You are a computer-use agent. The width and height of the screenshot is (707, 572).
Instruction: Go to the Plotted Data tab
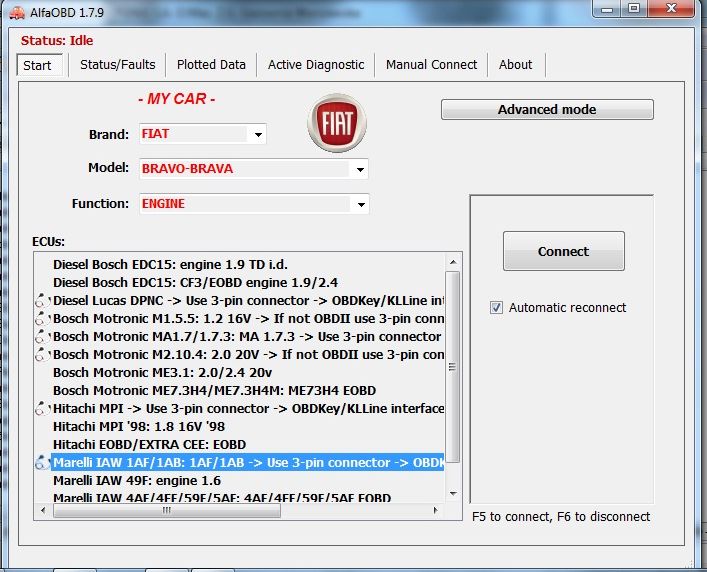tap(211, 65)
